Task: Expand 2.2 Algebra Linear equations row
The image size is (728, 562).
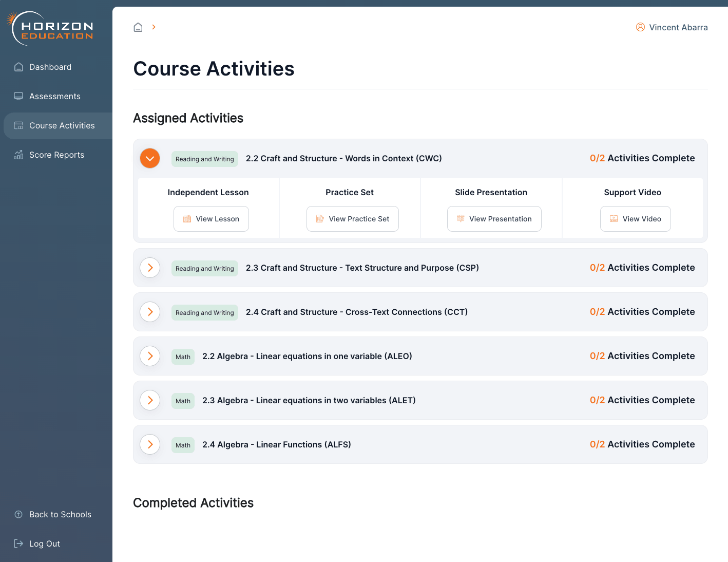Action: (x=150, y=356)
